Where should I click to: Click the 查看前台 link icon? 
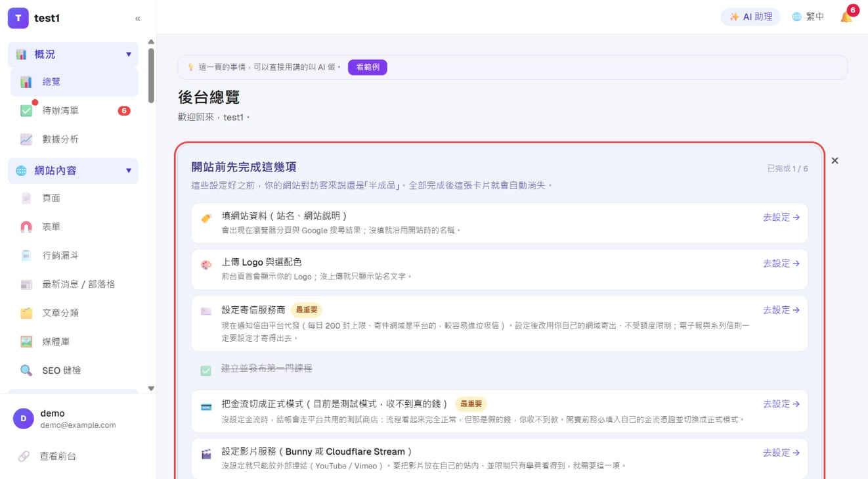pyautogui.click(x=24, y=456)
